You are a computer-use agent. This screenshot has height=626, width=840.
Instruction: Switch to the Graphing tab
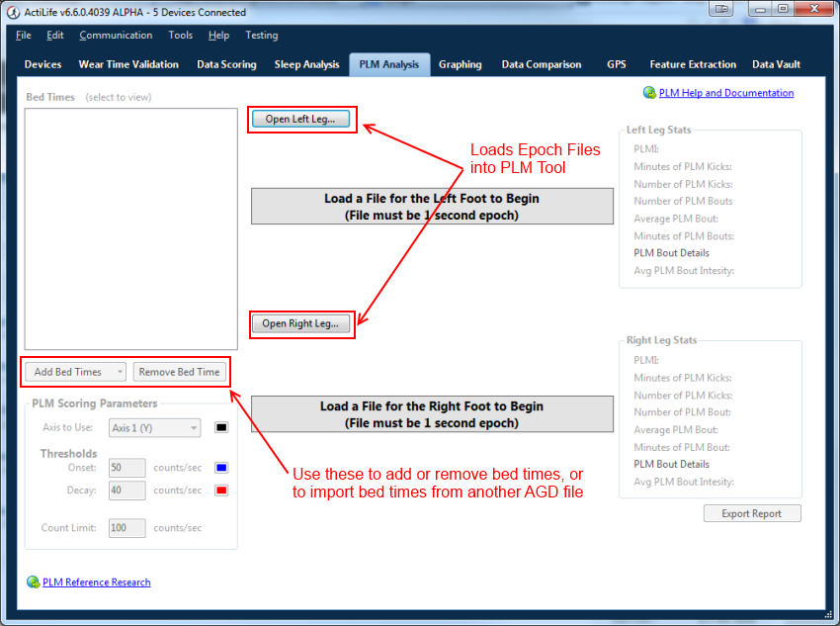coord(460,63)
